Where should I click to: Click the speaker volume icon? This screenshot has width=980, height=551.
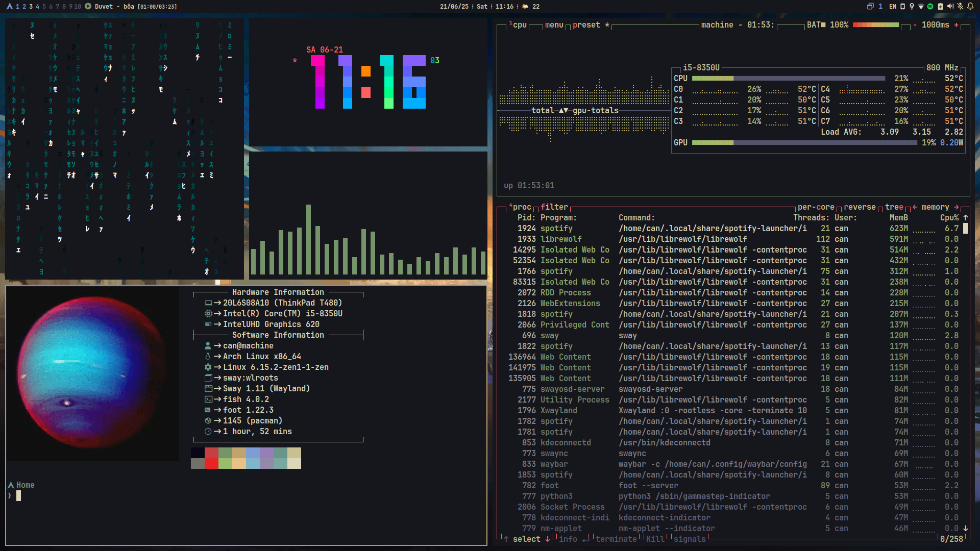pos(950,7)
